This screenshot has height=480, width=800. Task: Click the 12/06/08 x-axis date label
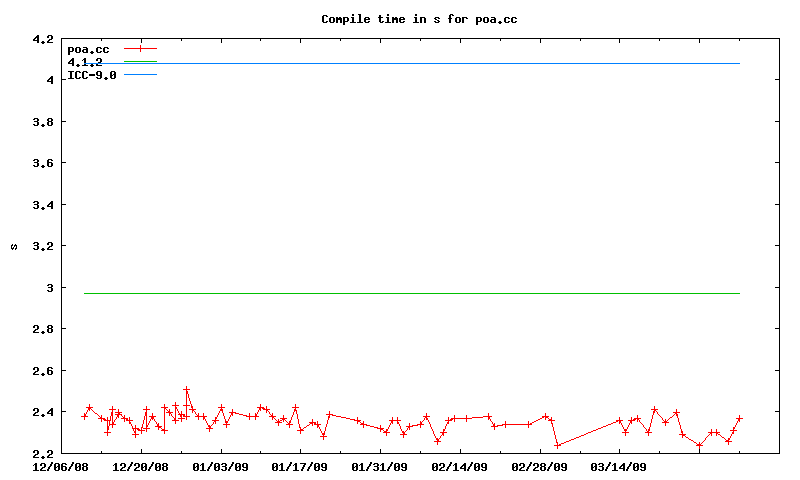[x=61, y=465]
